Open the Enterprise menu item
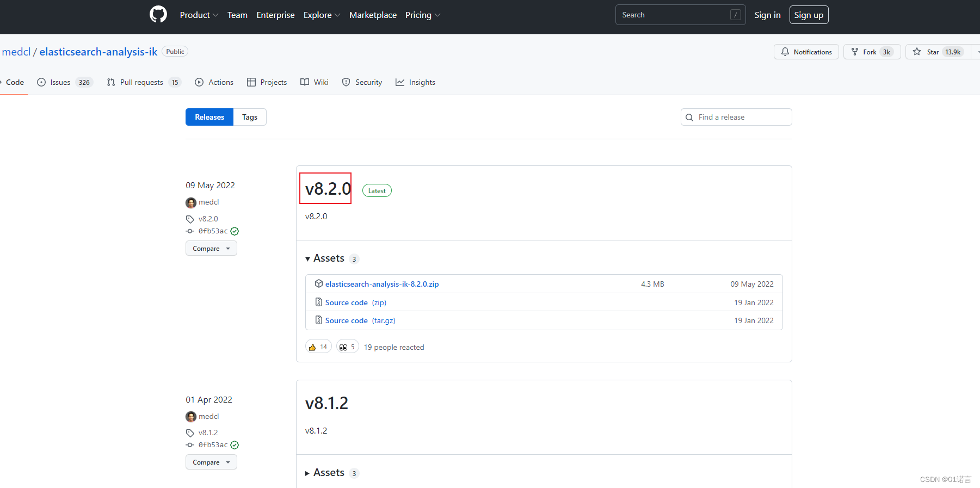980x488 pixels. [x=275, y=15]
